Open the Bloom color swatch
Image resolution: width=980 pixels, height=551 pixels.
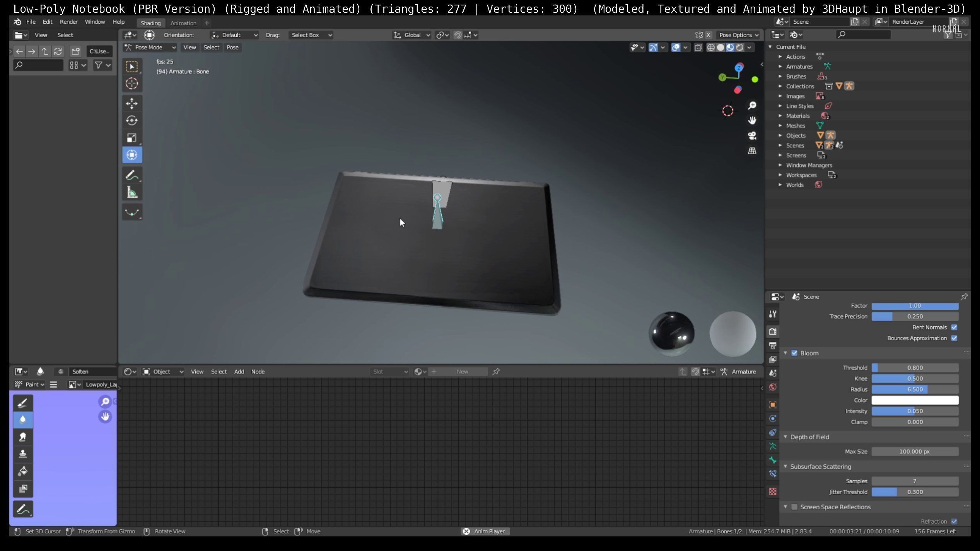tap(915, 400)
